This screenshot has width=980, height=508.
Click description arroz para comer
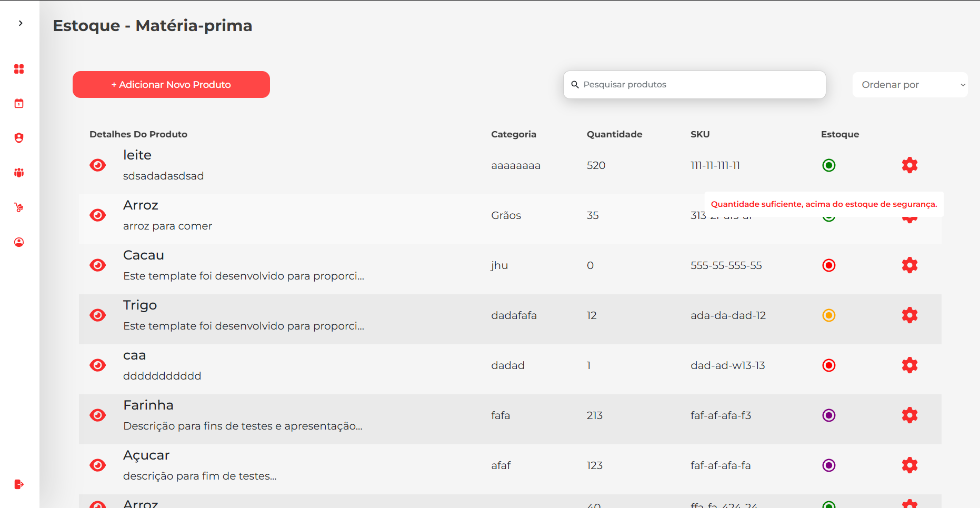pos(167,226)
